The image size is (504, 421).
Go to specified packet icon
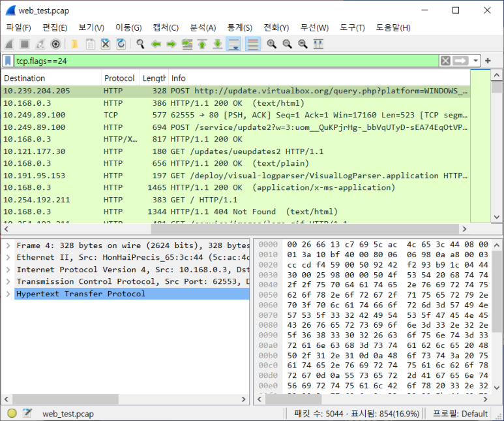coord(187,44)
